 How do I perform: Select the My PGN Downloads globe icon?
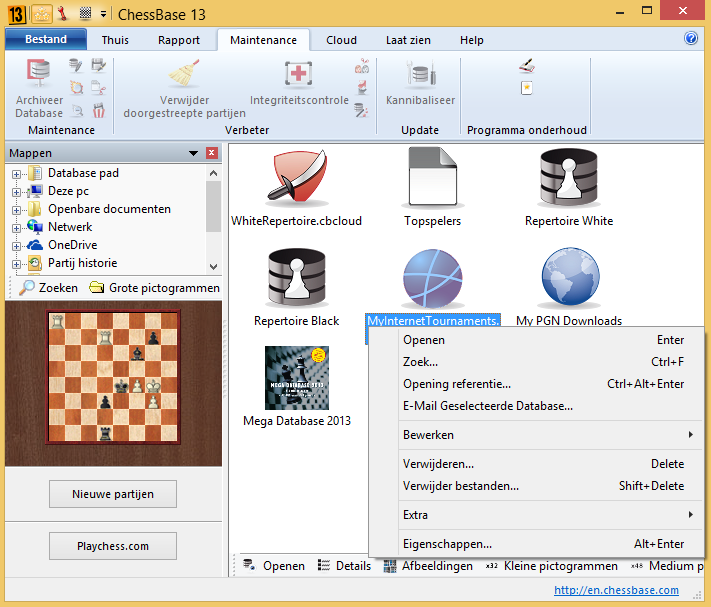570,277
